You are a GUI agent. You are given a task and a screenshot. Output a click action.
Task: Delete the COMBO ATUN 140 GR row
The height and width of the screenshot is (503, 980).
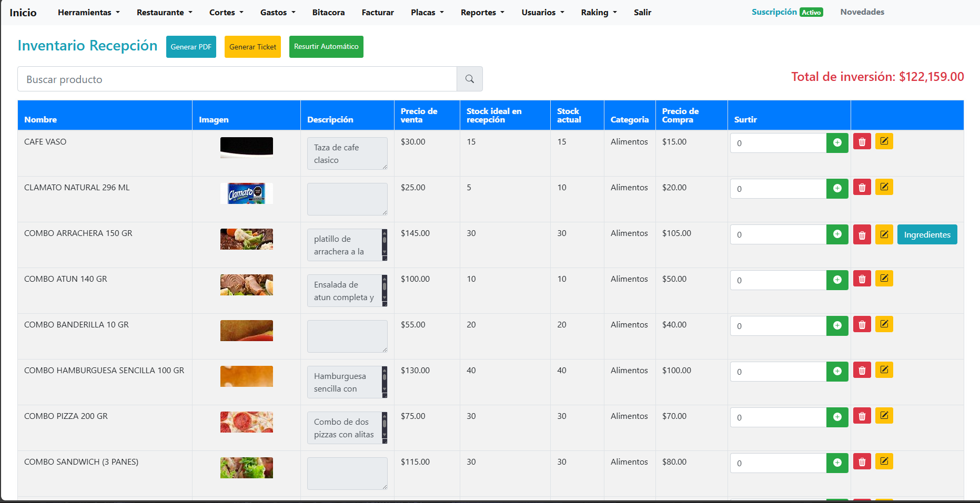click(x=862, y=279)
